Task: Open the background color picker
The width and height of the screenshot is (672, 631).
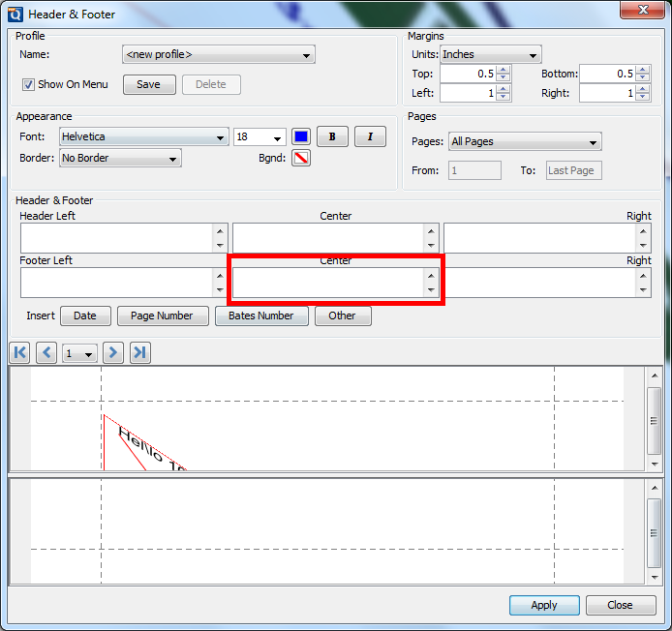Action: (x=301, y=158)
